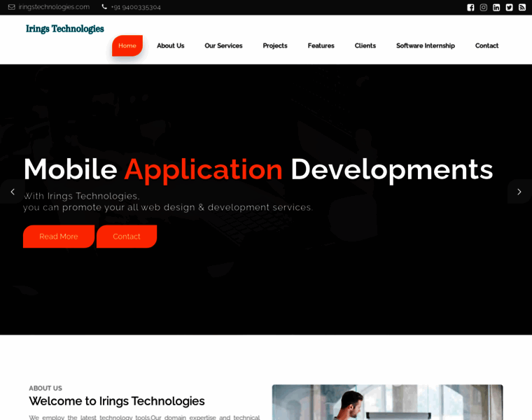The image size is (532, 420).
Task: Go to the Features menu item
Action: (x=321, y=45)
